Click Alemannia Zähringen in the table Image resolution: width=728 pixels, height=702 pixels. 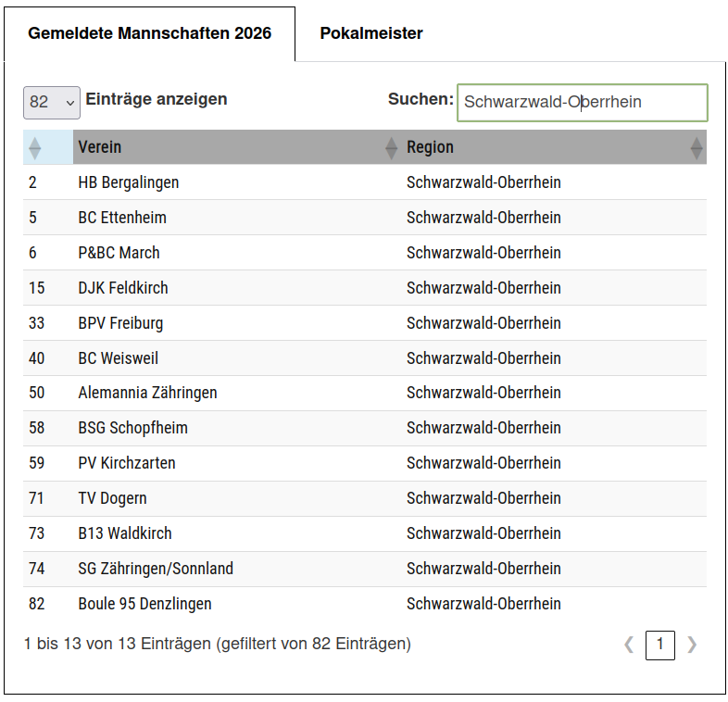click(x=147, y=393)
